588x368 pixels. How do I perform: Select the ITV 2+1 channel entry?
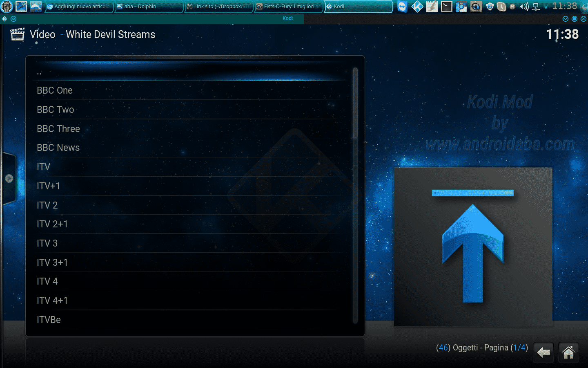click(x=190, y=224)
